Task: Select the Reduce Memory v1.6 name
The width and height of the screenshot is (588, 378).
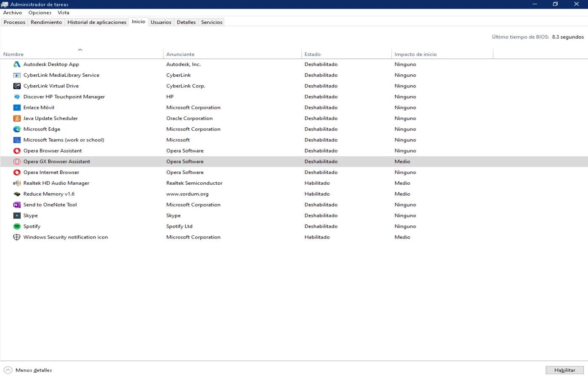Action: coord(49,194)
